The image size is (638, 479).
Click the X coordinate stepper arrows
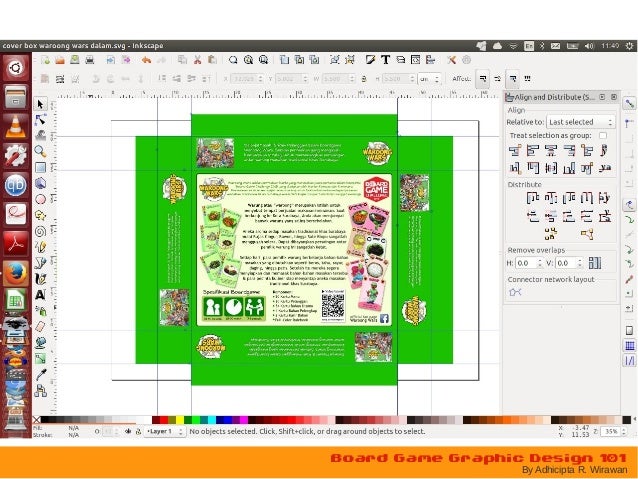(x=260, y=79)
